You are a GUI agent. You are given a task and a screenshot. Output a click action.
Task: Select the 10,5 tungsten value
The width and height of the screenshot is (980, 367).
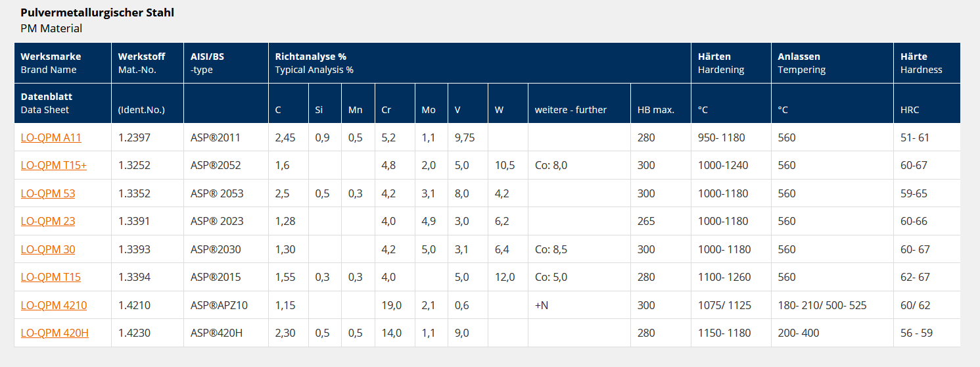point(505,165)
